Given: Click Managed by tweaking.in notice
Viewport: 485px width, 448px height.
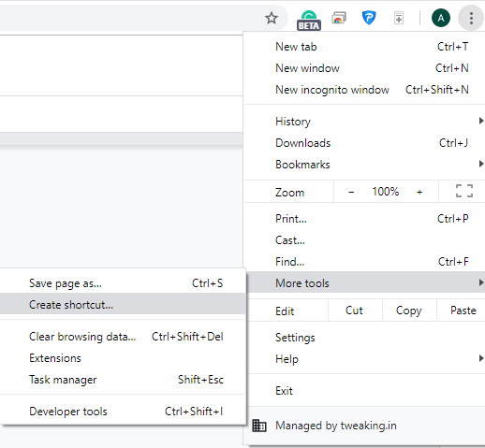Looking at the screenshot, I should pos(364,426).
